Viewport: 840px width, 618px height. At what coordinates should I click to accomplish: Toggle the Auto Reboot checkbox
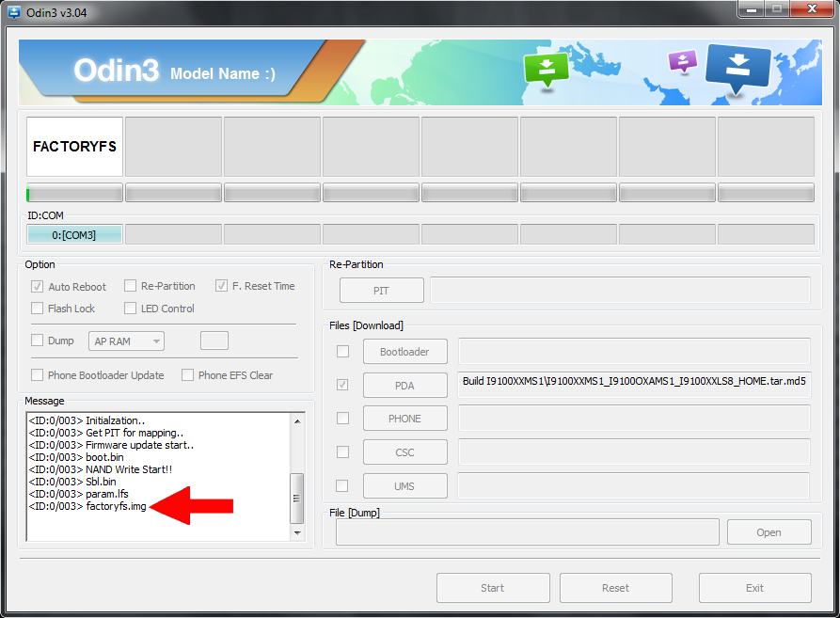click(37, 287)
